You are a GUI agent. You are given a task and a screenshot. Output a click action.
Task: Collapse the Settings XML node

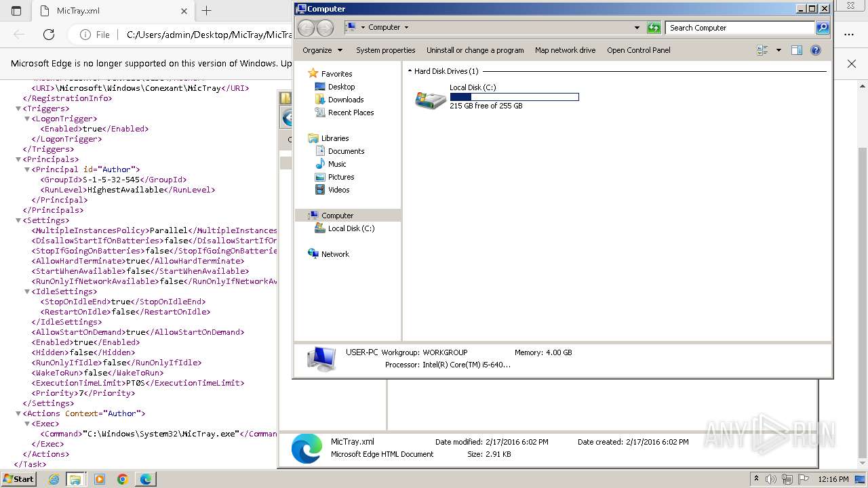click(18, 220)
